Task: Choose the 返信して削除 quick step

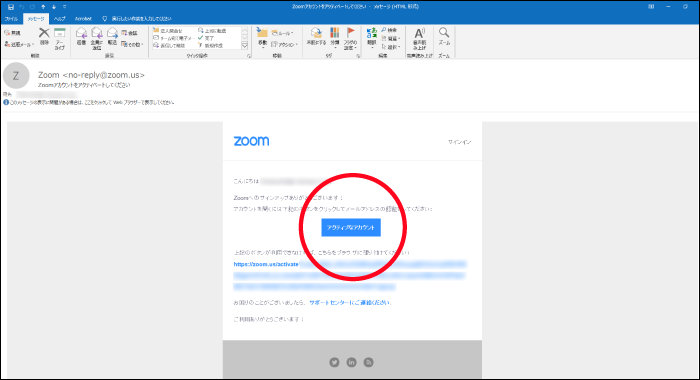Action: click(x=170, y=46)
